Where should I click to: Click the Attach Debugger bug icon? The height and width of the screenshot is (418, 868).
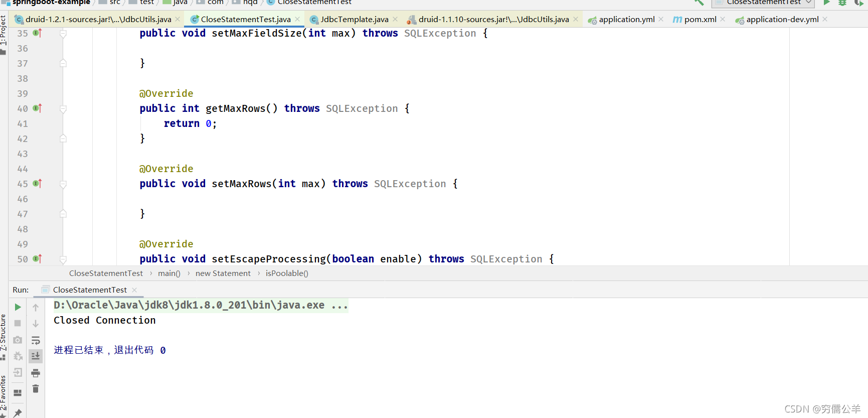coord(18,356)
